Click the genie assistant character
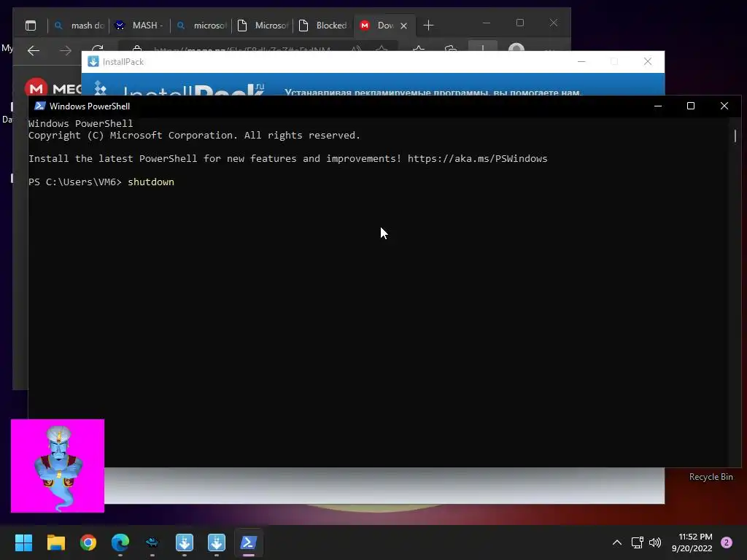The image size is (747, 560). point(58,466)
